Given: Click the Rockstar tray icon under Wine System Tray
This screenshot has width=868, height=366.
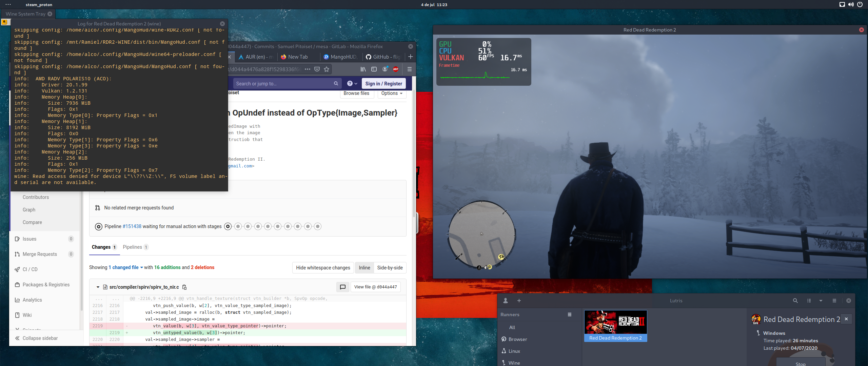Looking at the screenshot, I should pos(4,22).
